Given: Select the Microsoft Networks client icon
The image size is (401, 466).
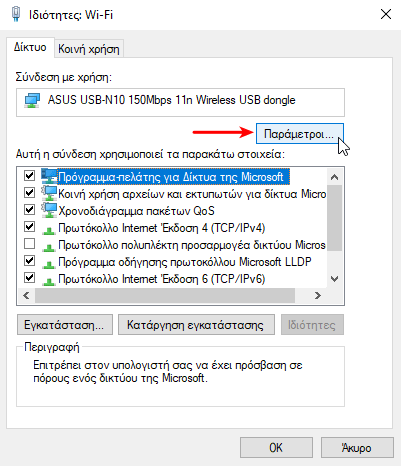Looking at the screenshot, I should (x=49, y=176).
